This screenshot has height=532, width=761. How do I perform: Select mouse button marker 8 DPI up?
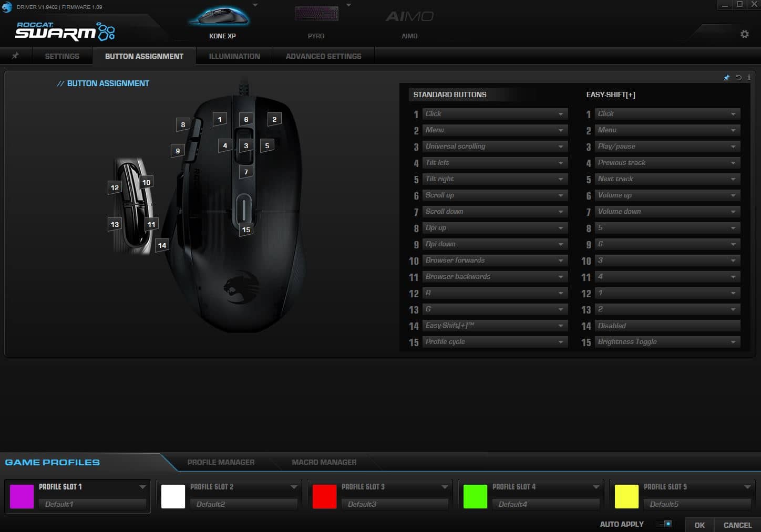coord(183,124)
